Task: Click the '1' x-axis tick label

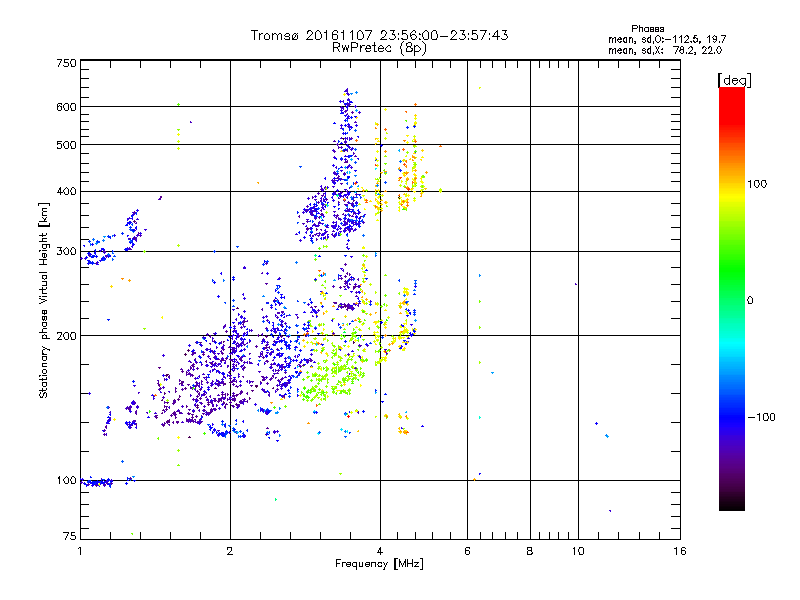Action: (x=80, y=551)
